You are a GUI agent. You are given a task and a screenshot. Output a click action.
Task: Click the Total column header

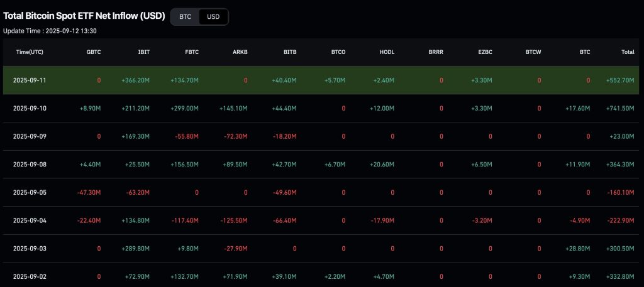point(627,52)
